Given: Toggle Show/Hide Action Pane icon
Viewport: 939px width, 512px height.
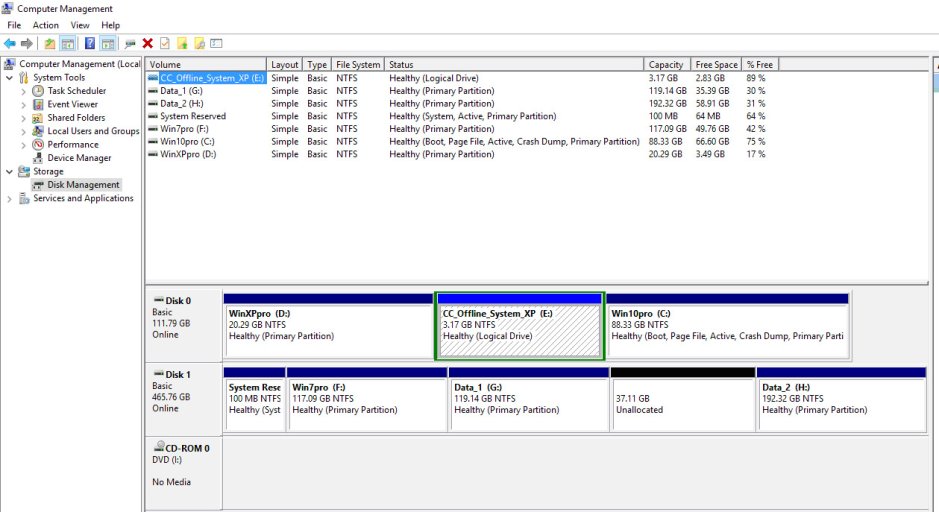Looking at the screenshot, I should point(108,44).
